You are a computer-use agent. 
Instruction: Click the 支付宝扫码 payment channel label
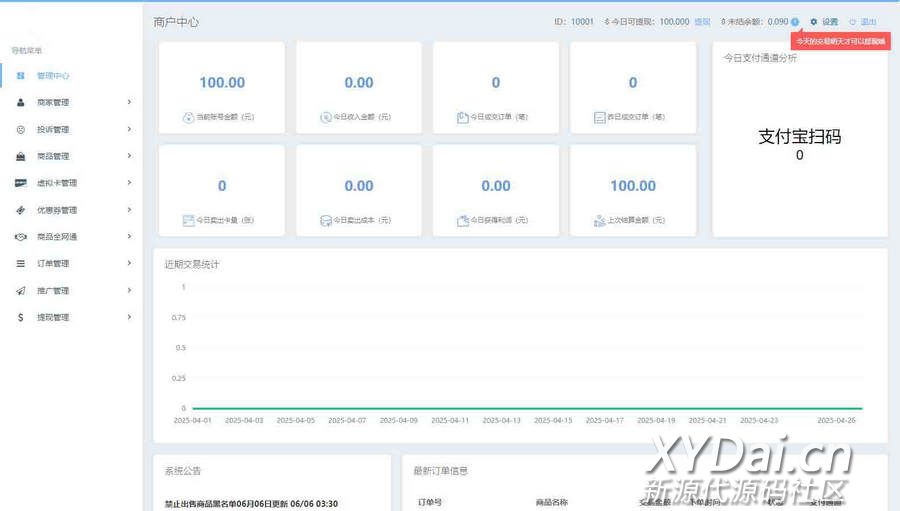[799, 137]
